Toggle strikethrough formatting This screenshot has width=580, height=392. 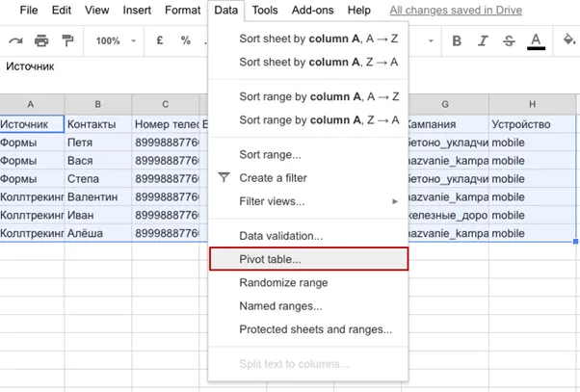(509, 40)
